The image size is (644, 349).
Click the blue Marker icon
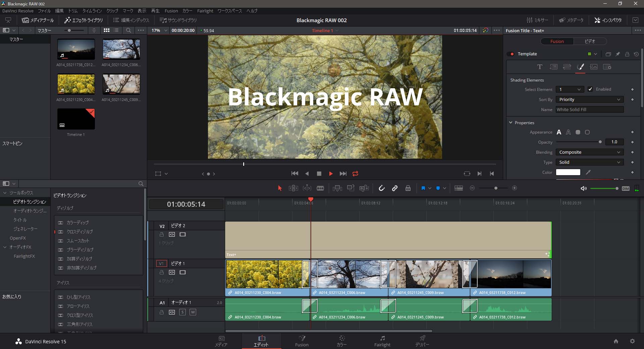pyautogui.click(x=438, y=188)
